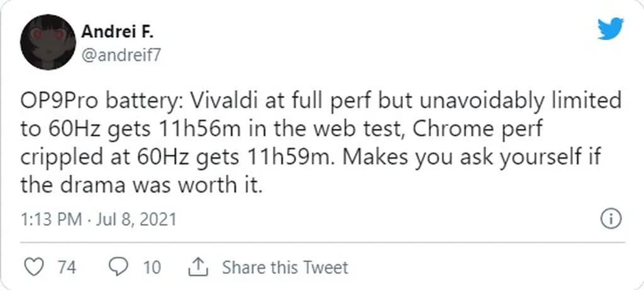Like the tweet with the heart icon
Image resolution: width=644 pixels, height=290 pixels.
[x=34, y=267]
